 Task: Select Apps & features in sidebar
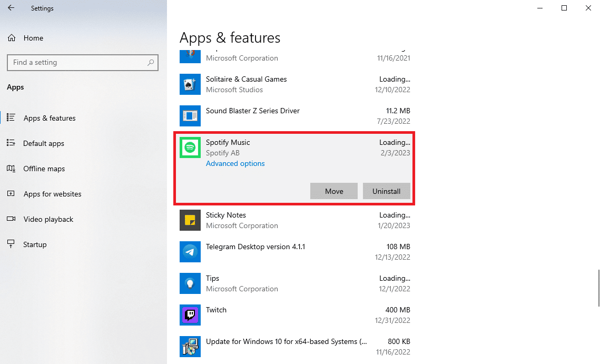(50, 118)
